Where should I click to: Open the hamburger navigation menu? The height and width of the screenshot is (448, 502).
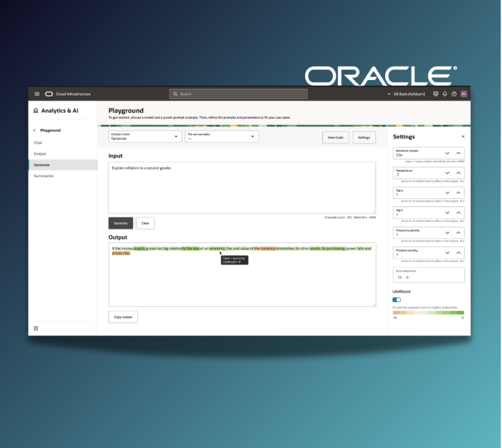coord(37,94)
